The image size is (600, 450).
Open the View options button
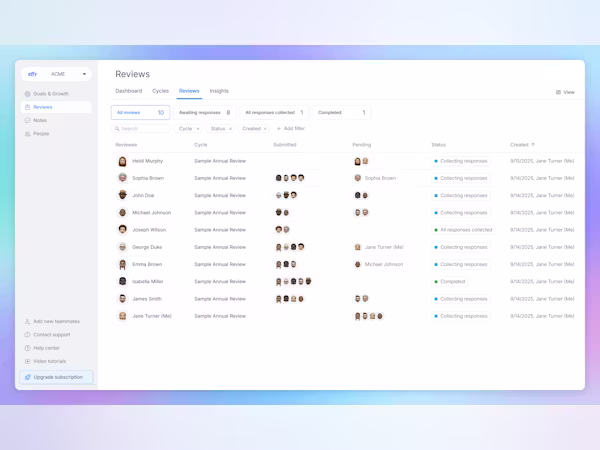click(x=565, y=92)
